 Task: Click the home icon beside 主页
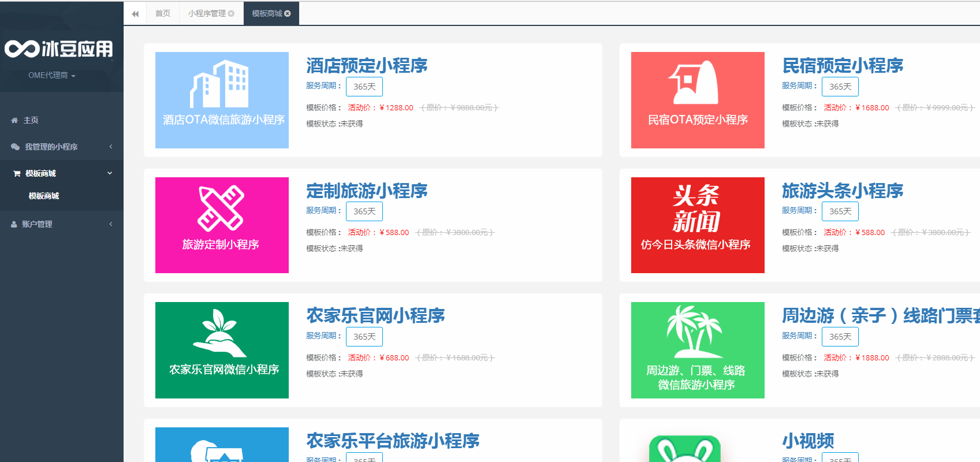coord(14,120)
